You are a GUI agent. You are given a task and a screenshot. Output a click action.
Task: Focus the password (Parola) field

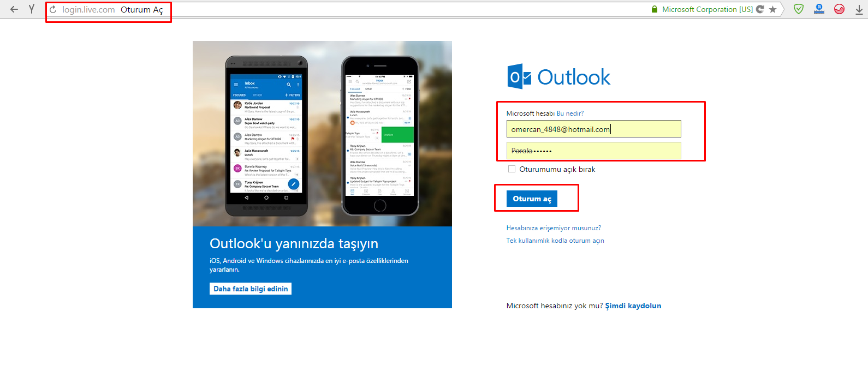point(594,151)
